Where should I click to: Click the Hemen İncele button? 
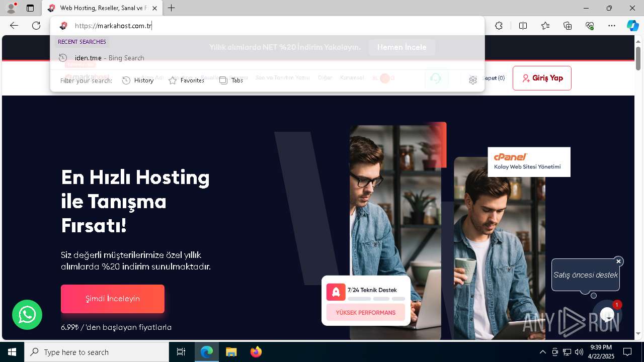click(x=402, y=47)
